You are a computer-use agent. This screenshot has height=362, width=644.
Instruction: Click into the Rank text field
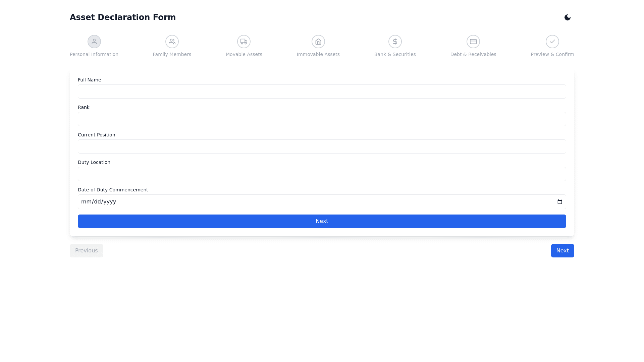tap(322, 119)
